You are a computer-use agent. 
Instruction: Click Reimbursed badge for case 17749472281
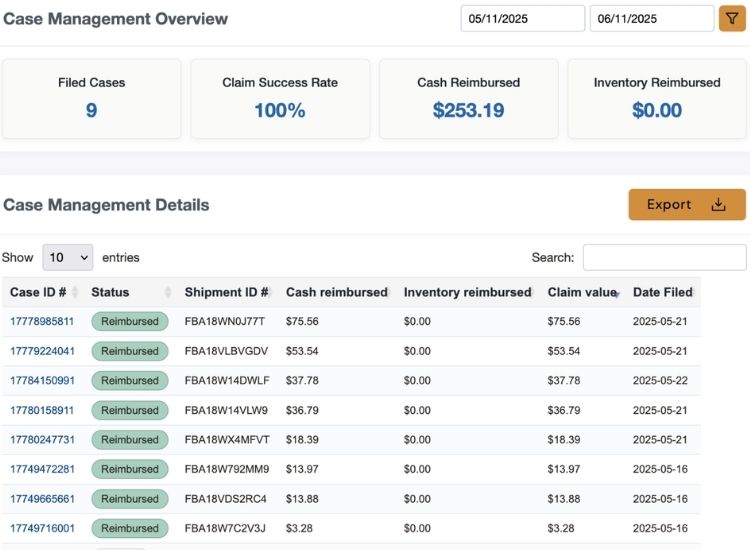click(x=130, y=469)
